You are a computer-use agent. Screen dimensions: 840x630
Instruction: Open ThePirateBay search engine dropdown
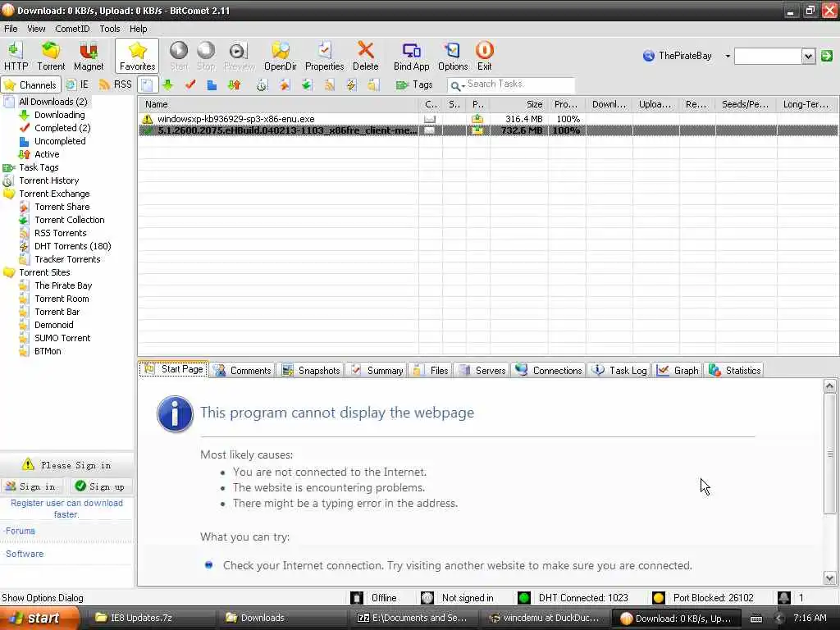click(728, 56)
